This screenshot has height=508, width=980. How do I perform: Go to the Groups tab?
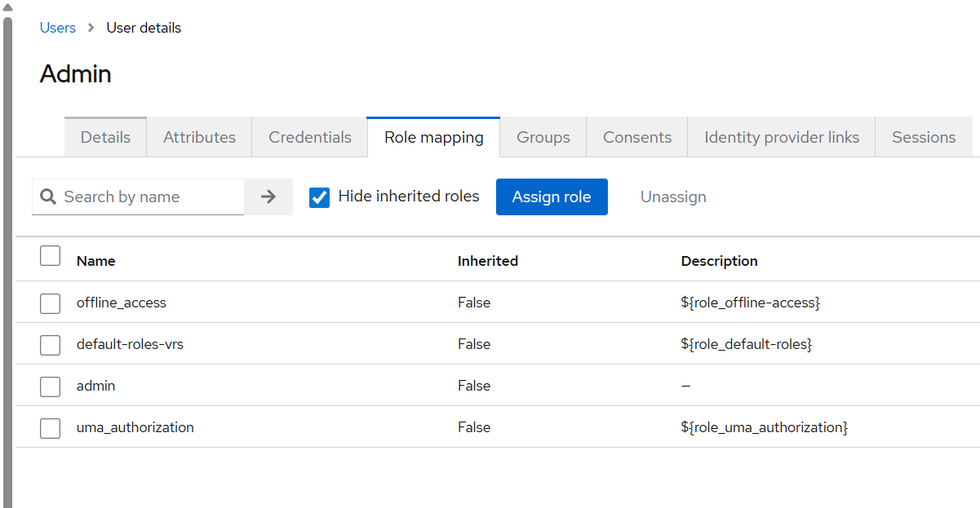[x=543, y=138]
